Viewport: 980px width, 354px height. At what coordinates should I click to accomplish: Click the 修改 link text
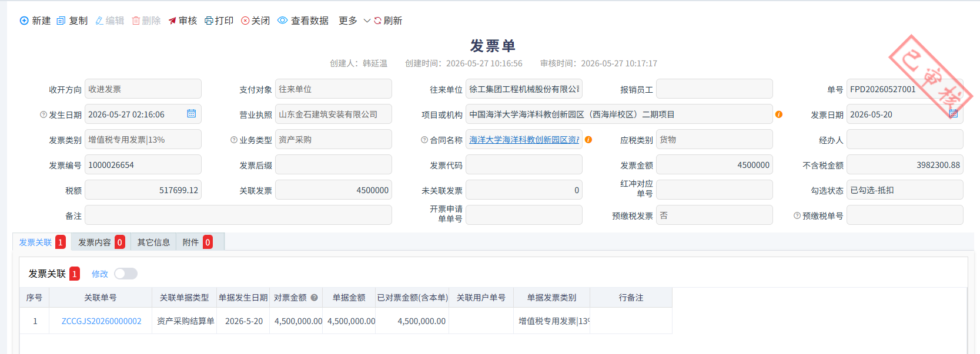click(100, 274)
